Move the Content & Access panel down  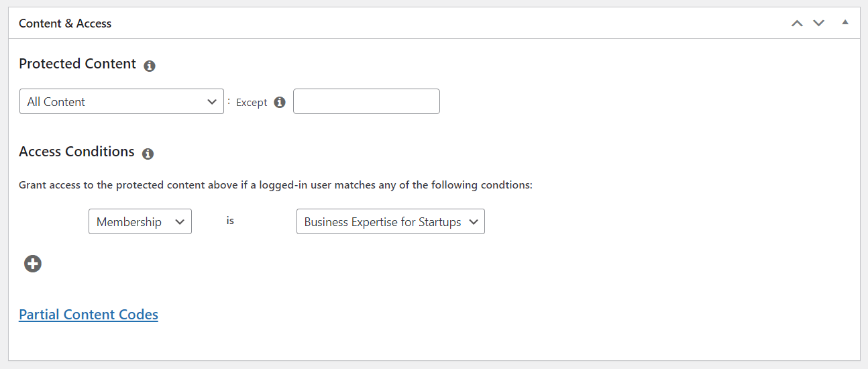pyautogui.click(x=818, y=23)
